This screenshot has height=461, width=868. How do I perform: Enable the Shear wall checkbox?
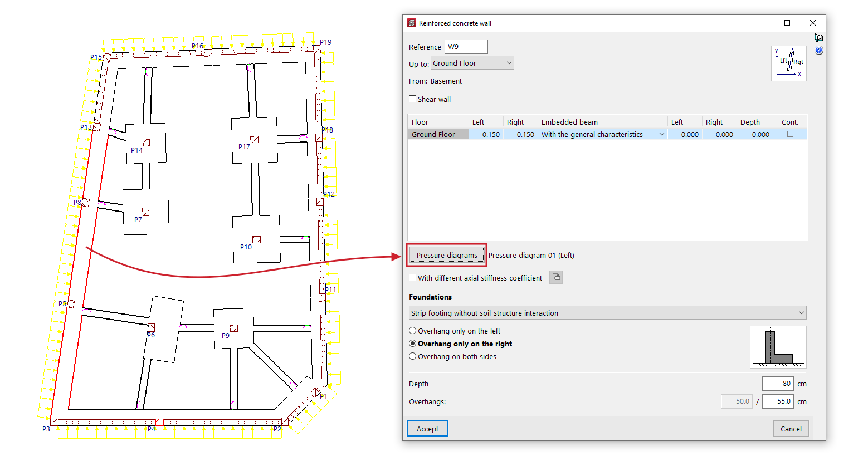point(413,99)
